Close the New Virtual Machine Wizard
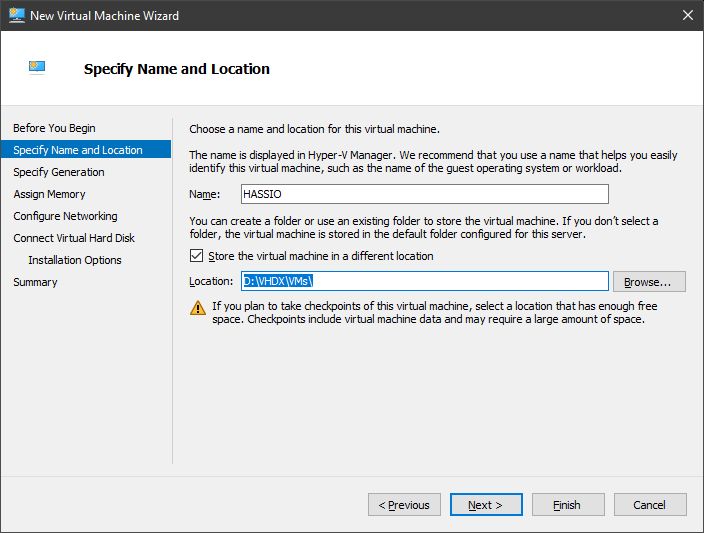 687,15
